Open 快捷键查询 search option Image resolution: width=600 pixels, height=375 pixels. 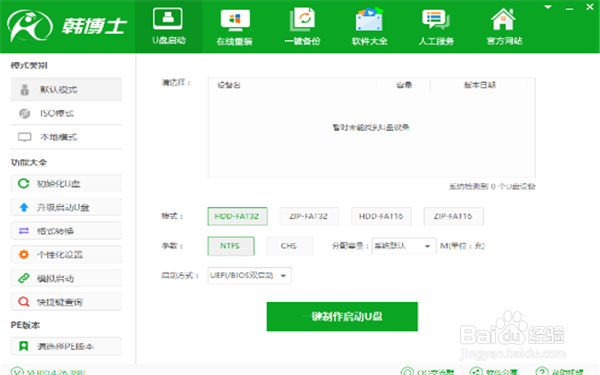tap(66, 302)
